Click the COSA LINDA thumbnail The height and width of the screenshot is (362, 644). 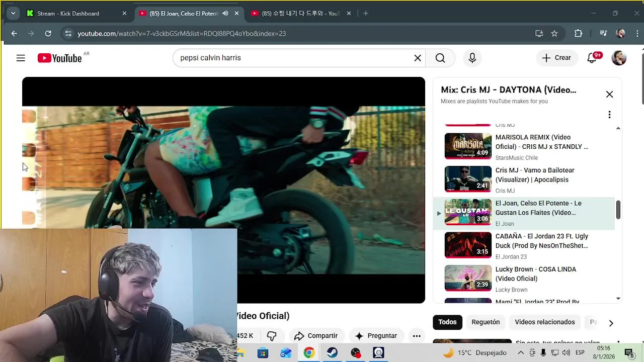468,278
